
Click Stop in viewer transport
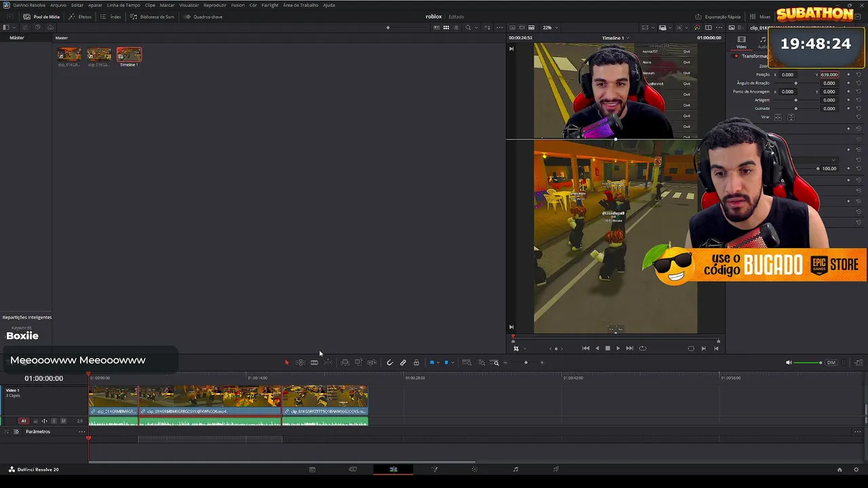coord(608,348)
